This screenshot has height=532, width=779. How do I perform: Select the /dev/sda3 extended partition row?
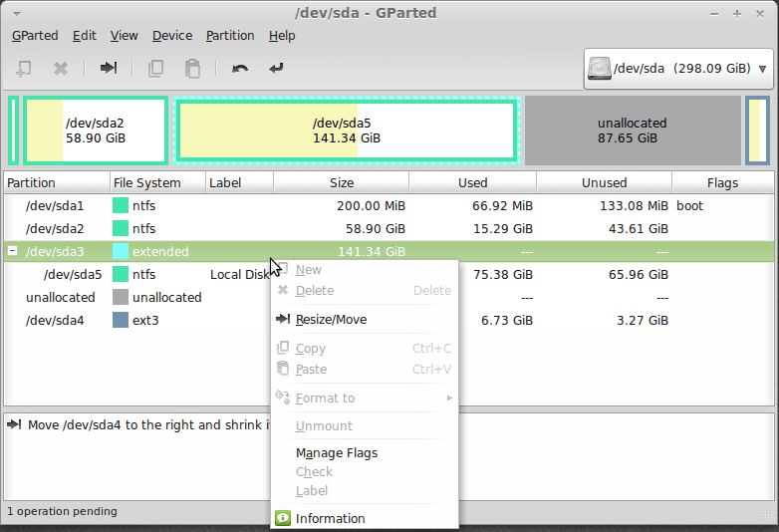coord(389,251)
